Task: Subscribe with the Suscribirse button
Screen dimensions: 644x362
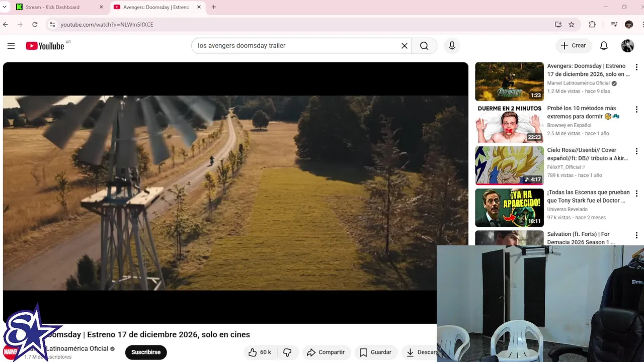Action: tap(146, 352)
